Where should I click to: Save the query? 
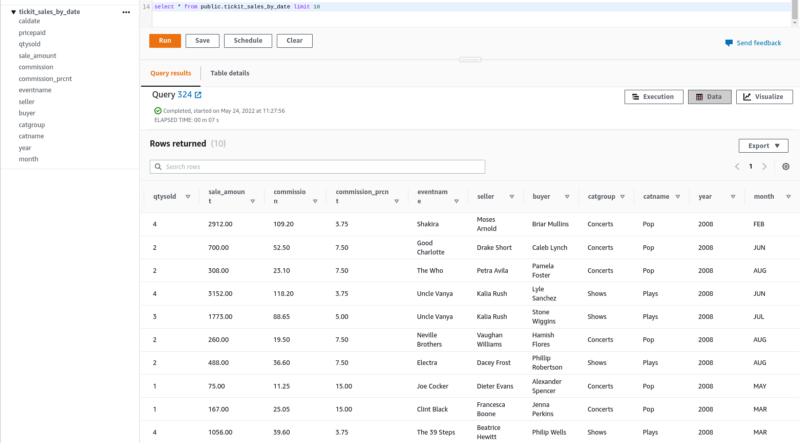coord(203,41)
